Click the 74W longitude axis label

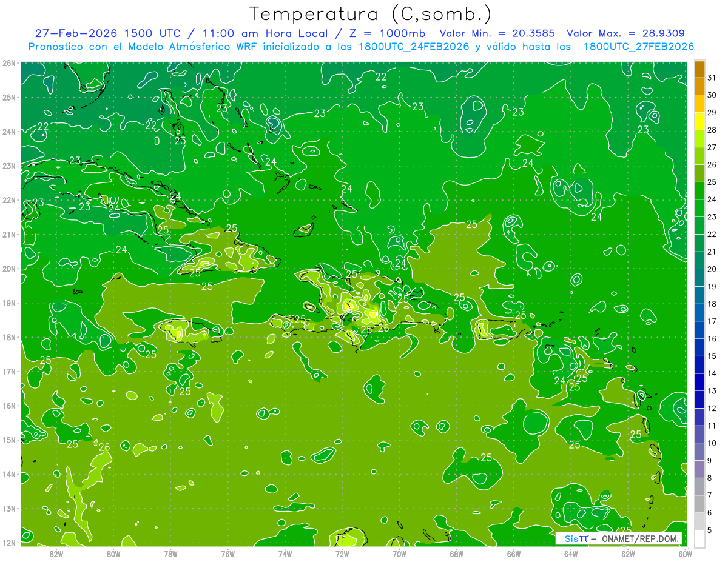point(285,554)
